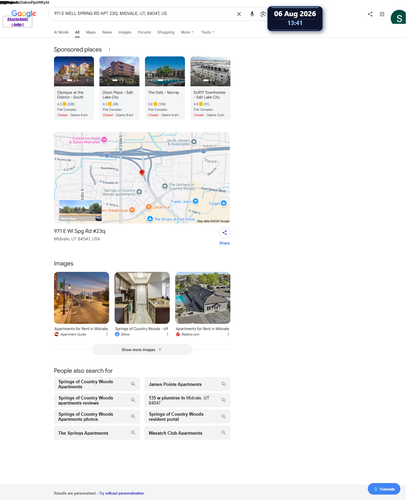Open Street View thumbnail on map
Viewport: 411px width, 500px height.
point(80,211)
